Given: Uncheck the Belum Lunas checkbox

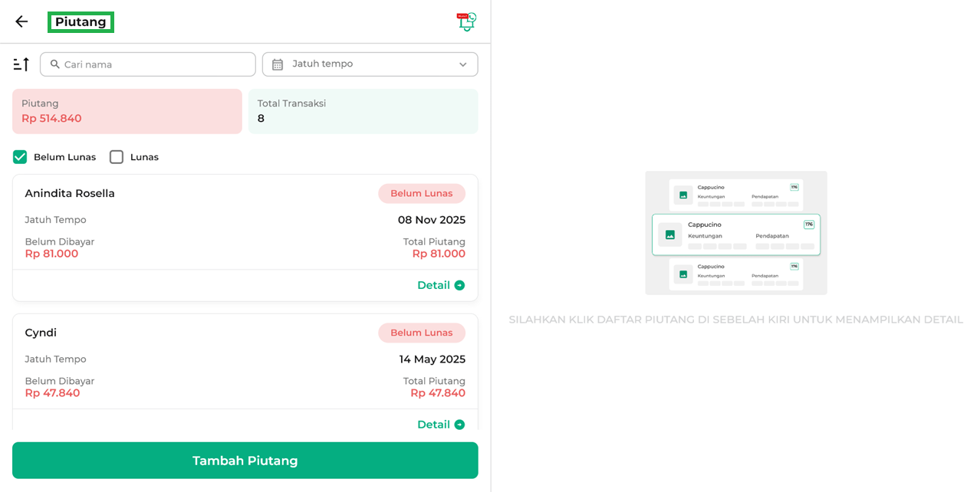Looking at the screenshot, I should point(20,157).
